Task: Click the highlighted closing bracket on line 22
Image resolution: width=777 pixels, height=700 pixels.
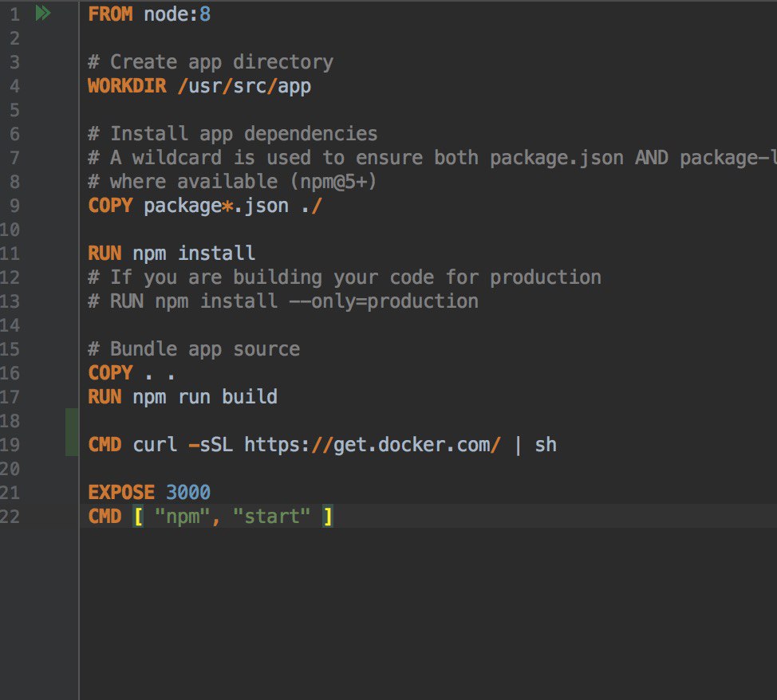Action: 328,517
